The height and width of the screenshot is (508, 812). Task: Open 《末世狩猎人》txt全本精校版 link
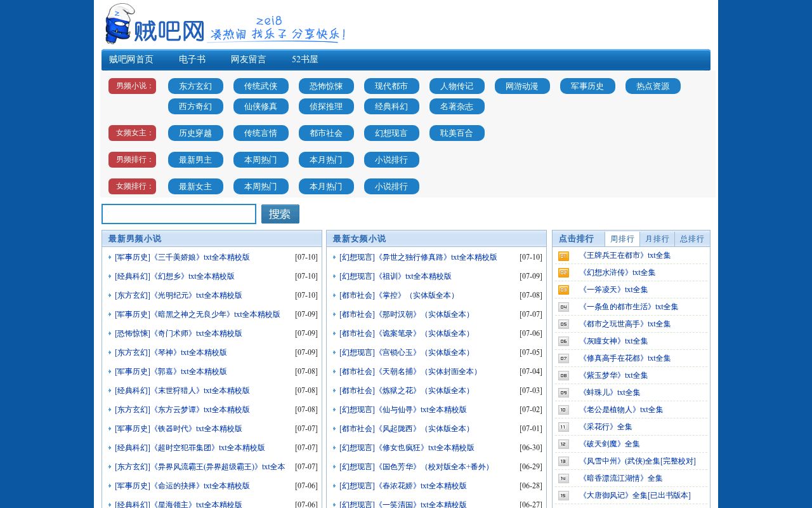tap(200, 391)
